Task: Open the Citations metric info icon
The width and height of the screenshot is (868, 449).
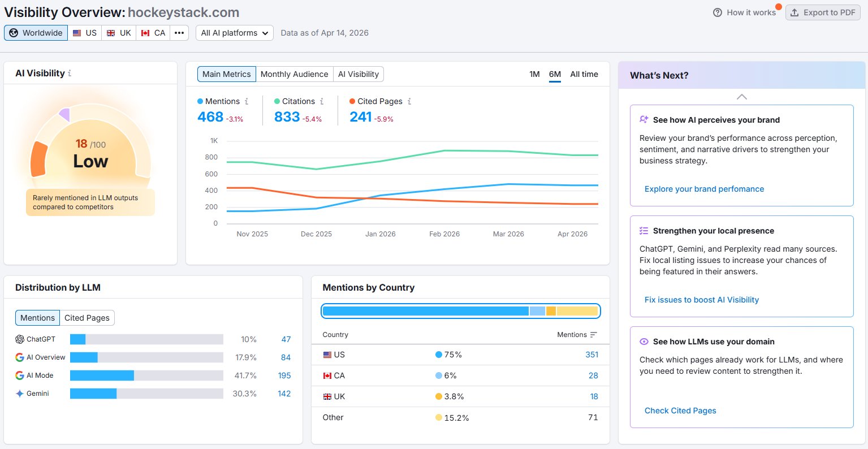Action: [322, 101]
